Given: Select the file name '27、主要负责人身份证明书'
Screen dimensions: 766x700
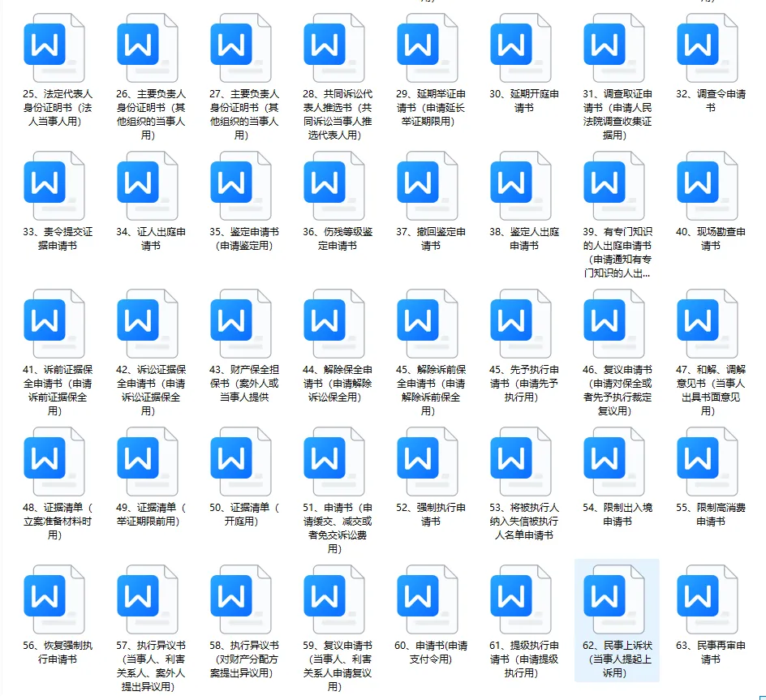Looking at the screenshot, I should tap(244, 114).
